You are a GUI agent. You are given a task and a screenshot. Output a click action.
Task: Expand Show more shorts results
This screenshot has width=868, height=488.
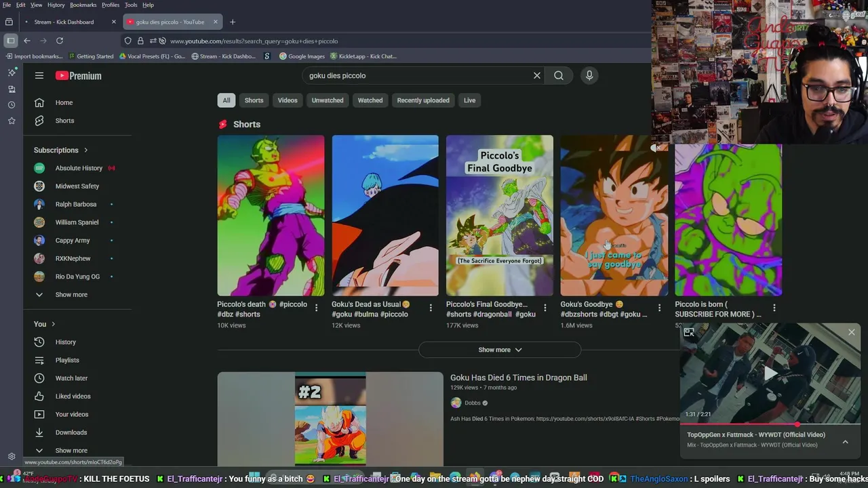(x=500, y=350)
